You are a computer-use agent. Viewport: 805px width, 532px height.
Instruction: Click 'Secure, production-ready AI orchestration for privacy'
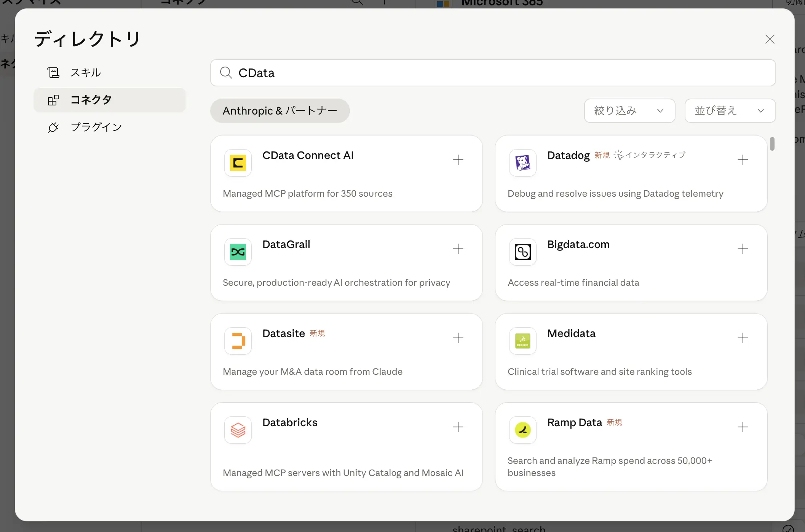pyautogui.click(x=337, y=282)
